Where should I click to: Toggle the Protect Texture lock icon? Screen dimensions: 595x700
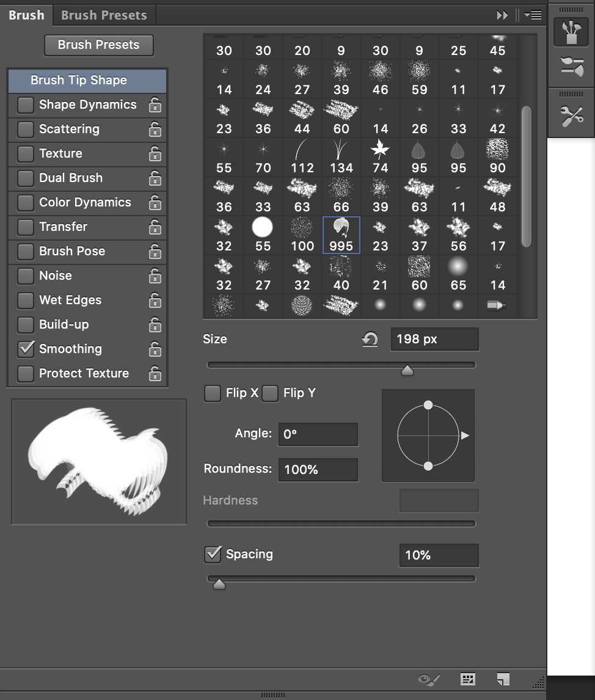click(155, 374)
